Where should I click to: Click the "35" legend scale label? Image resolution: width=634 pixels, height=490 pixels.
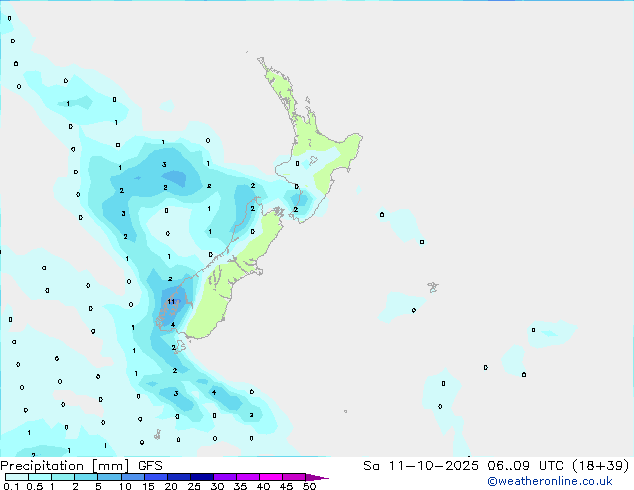pos(240,486)
